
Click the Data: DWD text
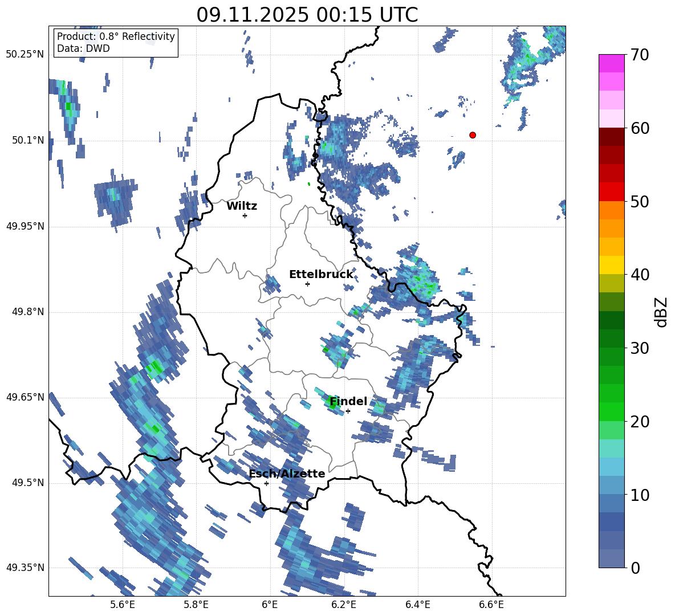click(x=83, y=48)
